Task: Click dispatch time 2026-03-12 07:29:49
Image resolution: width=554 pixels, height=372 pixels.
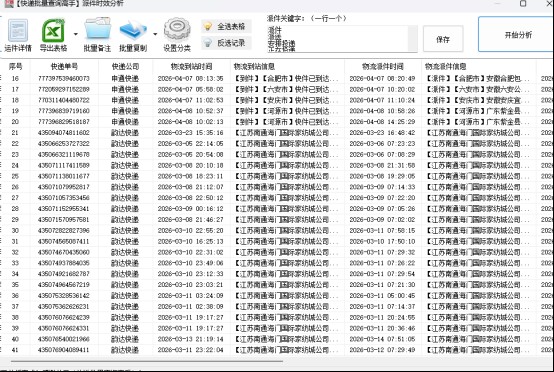Action: 382,350
